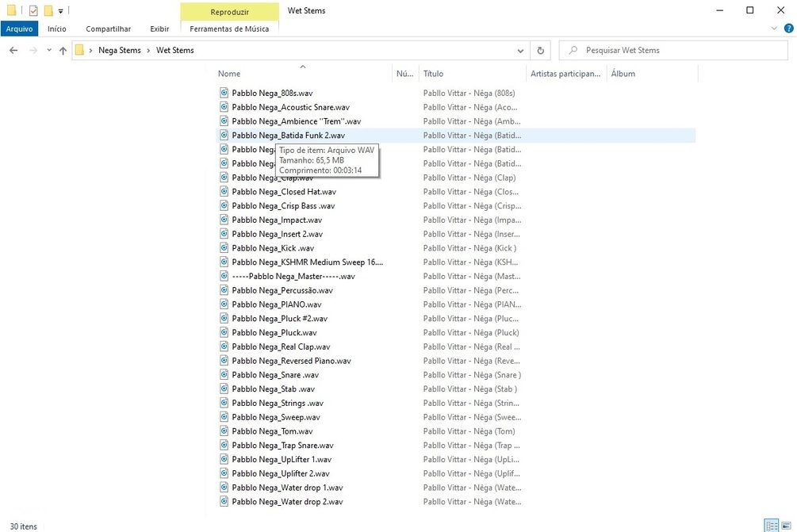Sort by the Título column header
This screenshot has width=797, height=532.
(x=434, y=74)
